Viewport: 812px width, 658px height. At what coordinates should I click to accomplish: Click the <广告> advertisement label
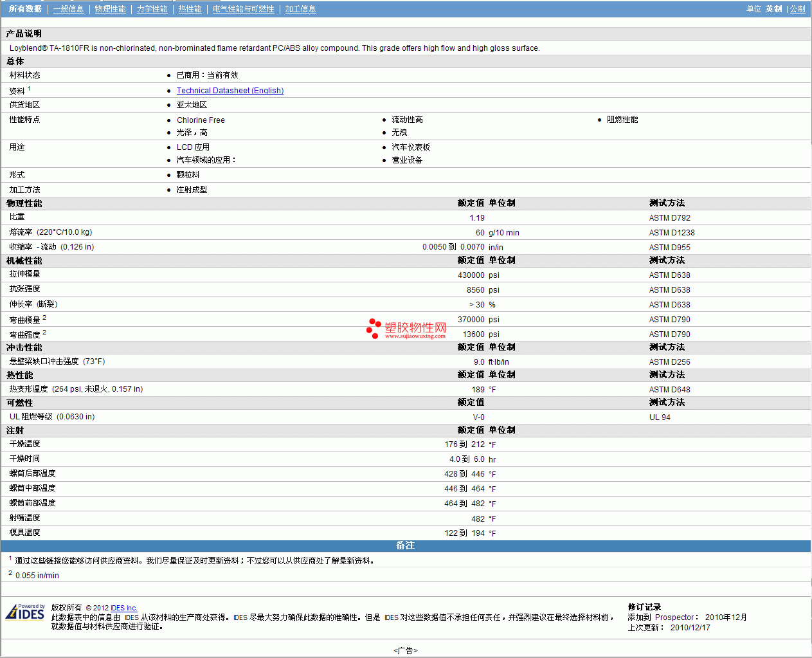coord(406,651)
